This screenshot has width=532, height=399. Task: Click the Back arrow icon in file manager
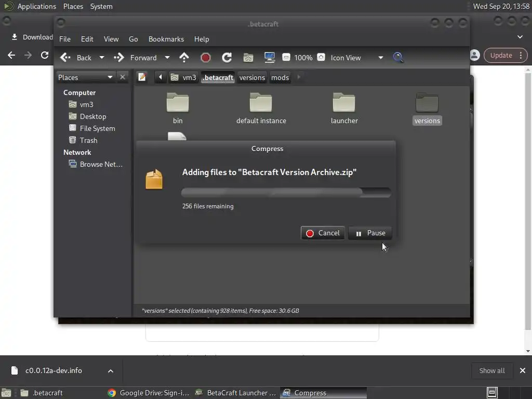pos(65,58)
